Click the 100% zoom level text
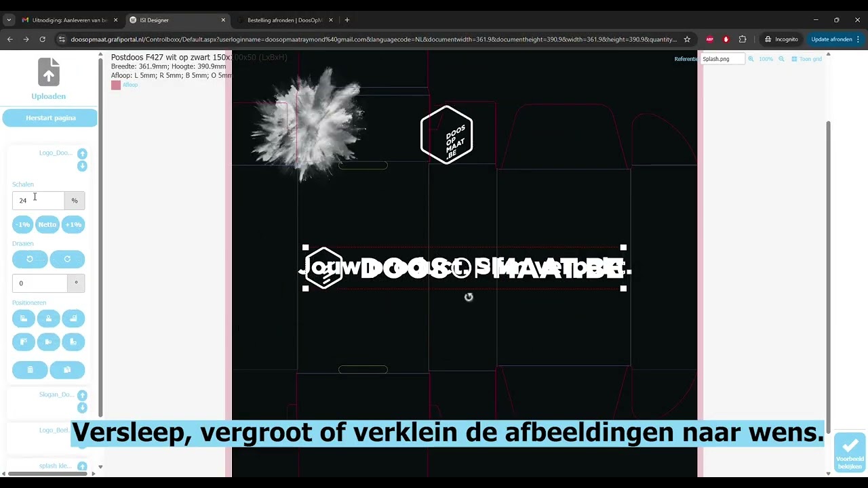 [766, 59]
